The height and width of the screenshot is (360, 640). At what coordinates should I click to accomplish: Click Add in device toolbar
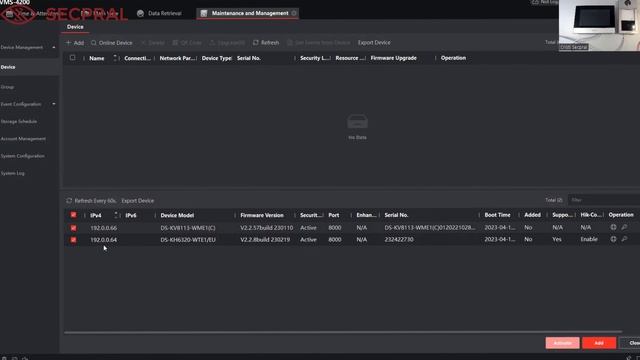coord(75,42)
